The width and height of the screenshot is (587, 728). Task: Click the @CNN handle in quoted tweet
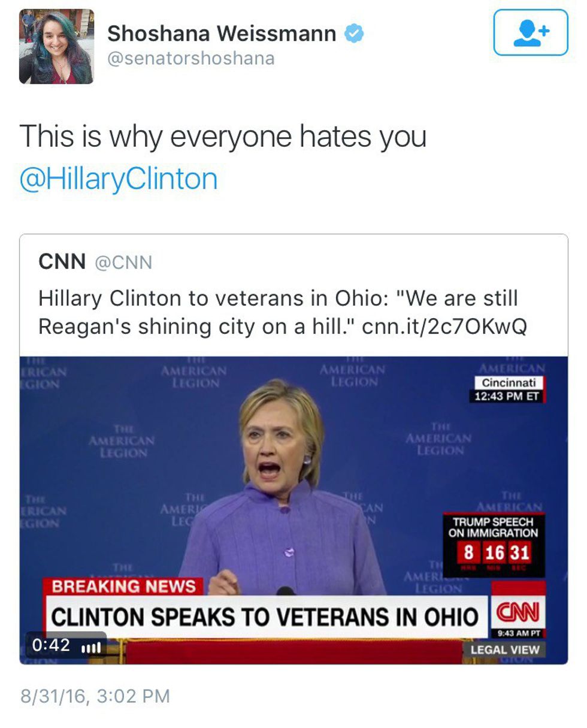(124, 262)
